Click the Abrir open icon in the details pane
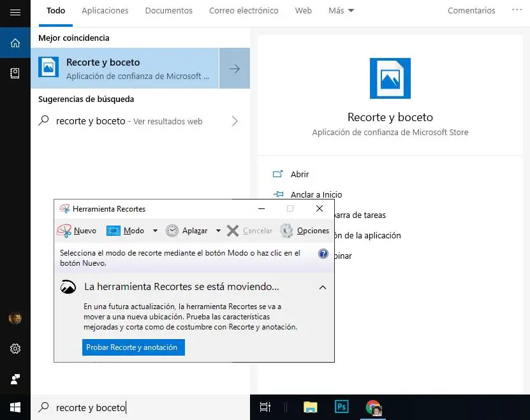 point(277,174)
